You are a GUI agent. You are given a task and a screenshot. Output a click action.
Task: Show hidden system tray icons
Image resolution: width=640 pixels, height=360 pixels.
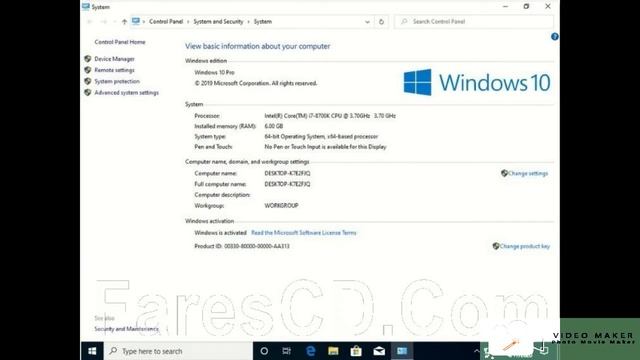(x=476, y=351)
